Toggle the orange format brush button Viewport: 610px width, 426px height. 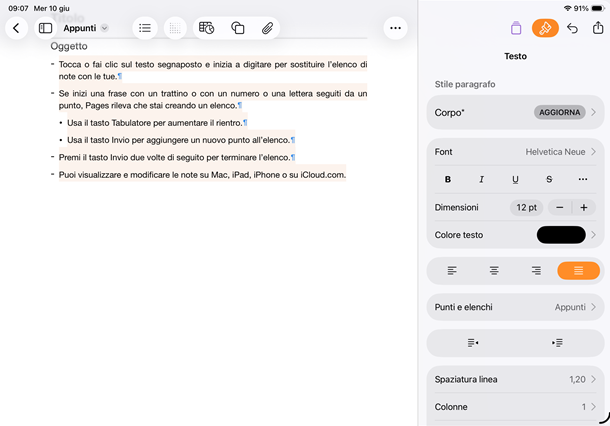[545, 28]
